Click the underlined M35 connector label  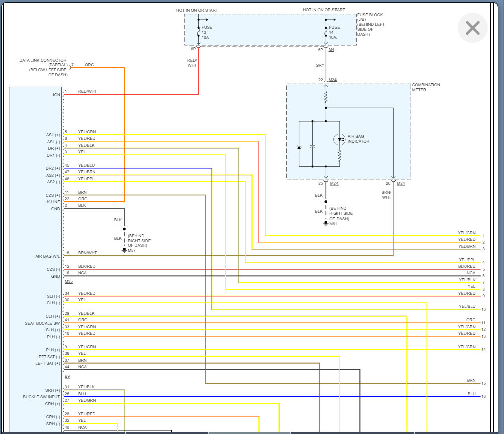click(x=69, y=282)
